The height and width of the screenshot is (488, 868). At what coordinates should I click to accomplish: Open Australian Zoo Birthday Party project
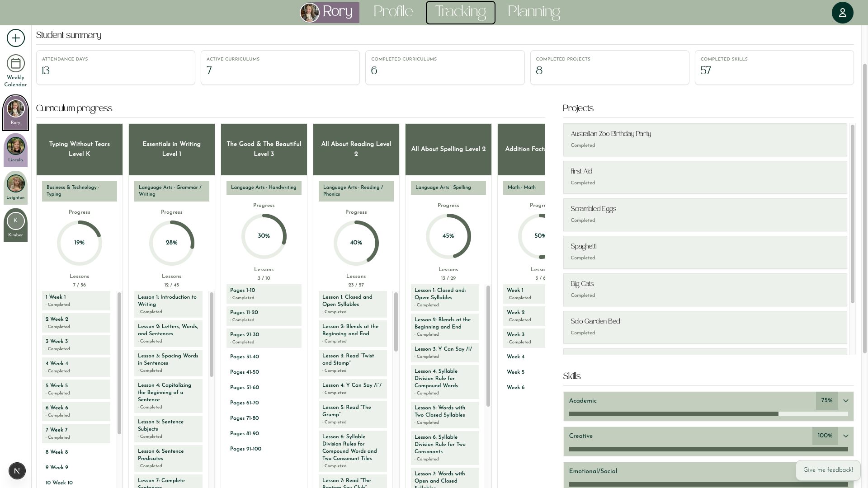tap(705, 140)
